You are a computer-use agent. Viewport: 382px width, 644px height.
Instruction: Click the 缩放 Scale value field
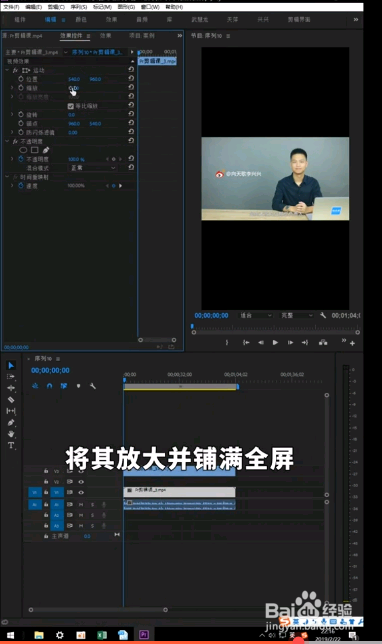[x=73, y=87]
